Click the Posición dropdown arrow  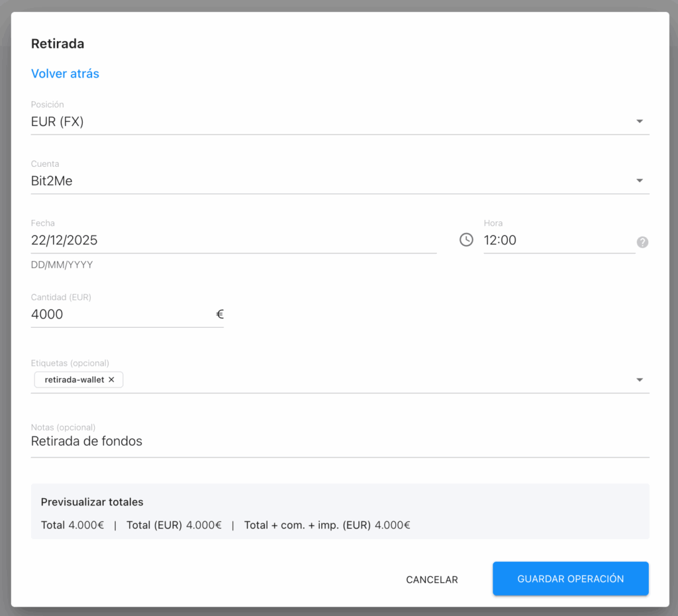click(x=639, y=122)
